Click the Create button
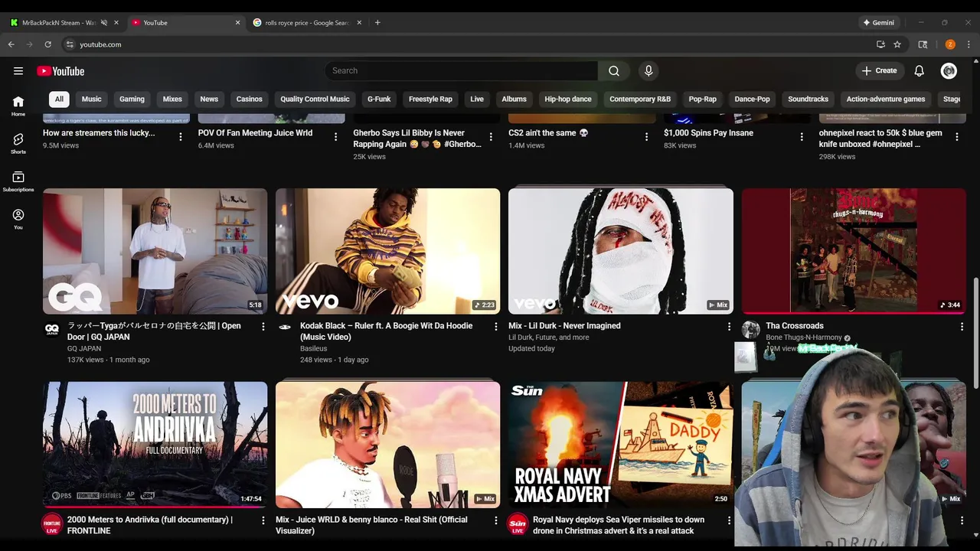The width and height of the screenshot is (980, 551). [879, 71]
